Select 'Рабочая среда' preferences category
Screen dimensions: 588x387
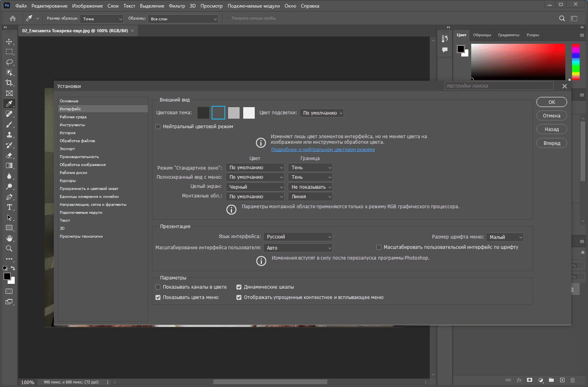click(103, 117)
